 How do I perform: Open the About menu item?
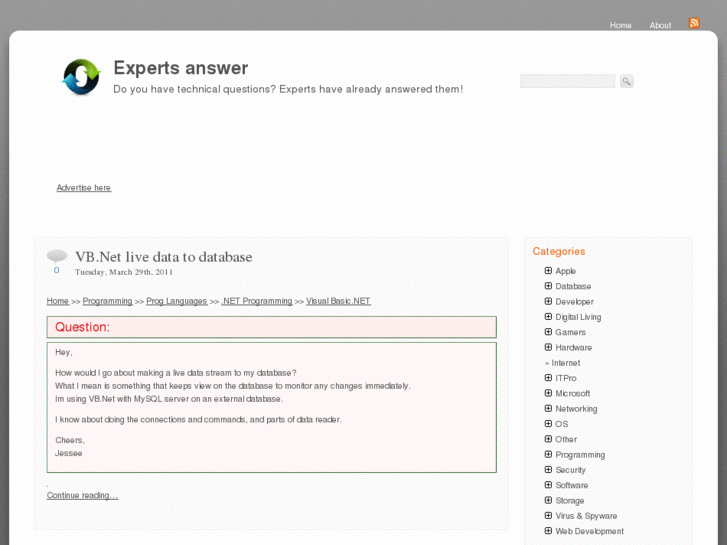coord(660,25)
